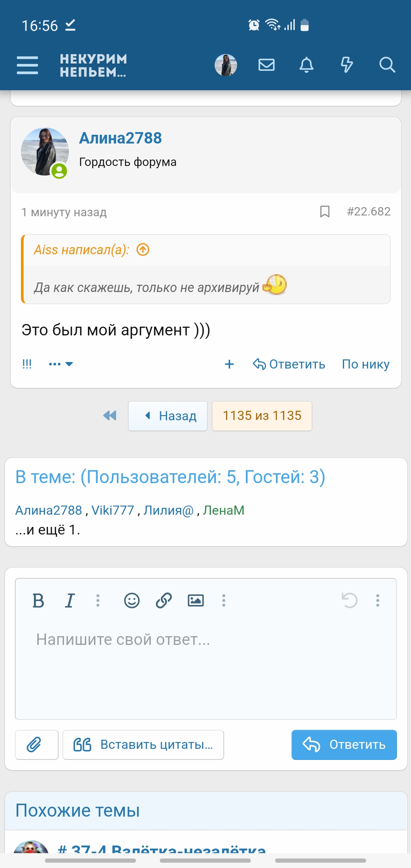Insert an image into the reply

point(195,601)
